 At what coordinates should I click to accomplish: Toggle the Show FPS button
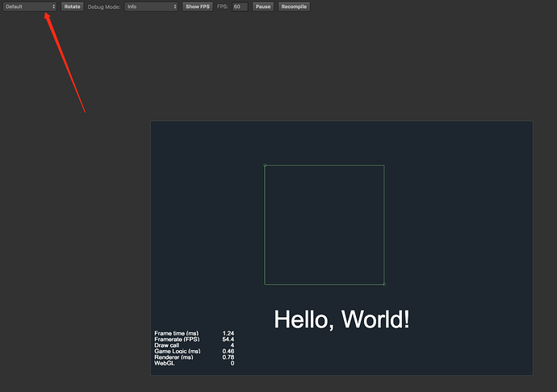[x=198, y=6]
